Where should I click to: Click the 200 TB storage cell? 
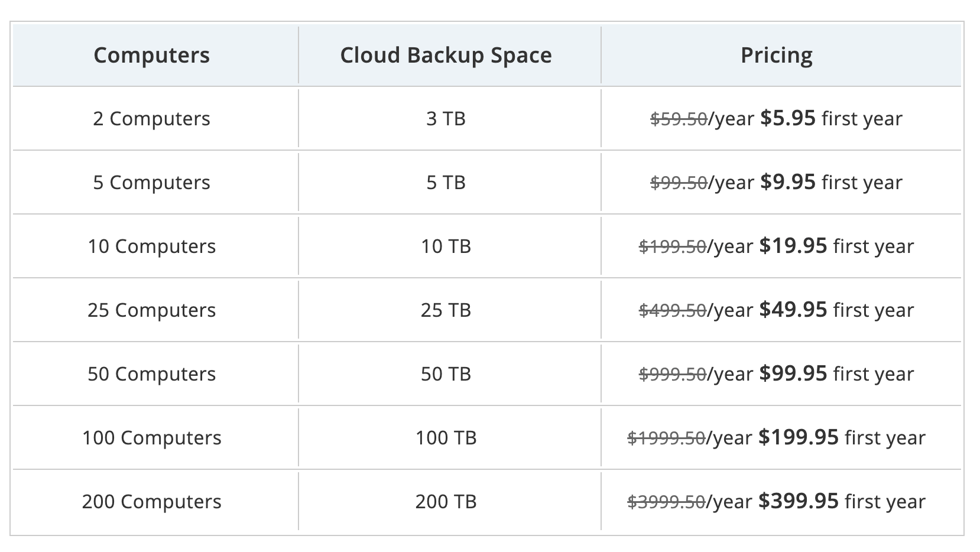pyautogui.click(x=446, y=502)
